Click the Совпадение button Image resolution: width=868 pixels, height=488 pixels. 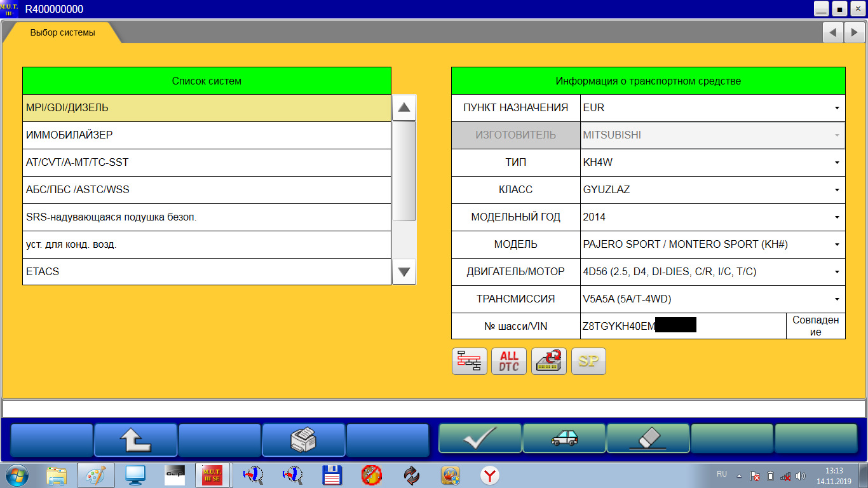[816, 326]
